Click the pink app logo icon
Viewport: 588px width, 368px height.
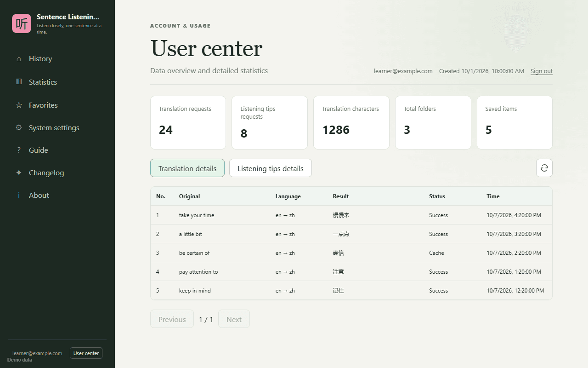tap(22, 23)
